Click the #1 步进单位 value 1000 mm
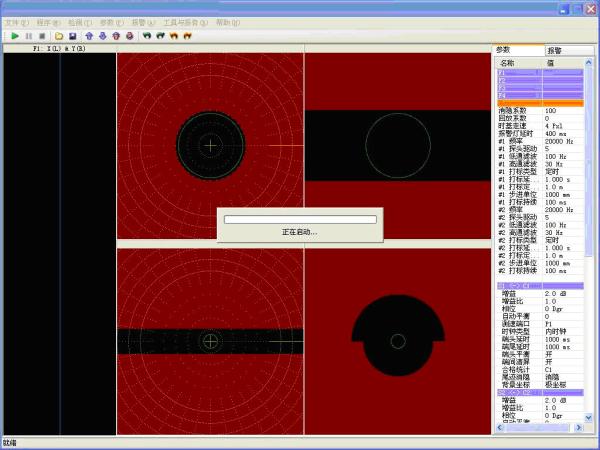 [558, 195]
